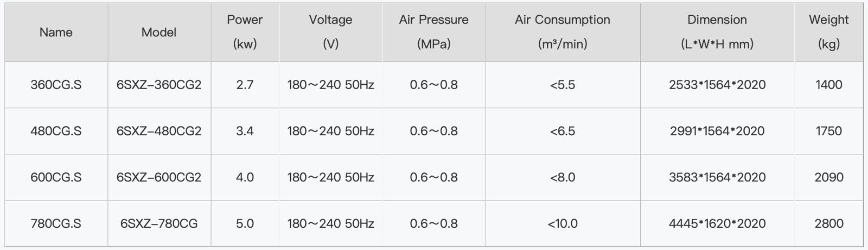Click the 2533*1564*2020 dimension cell
This screenshot has height=250, width=868.
pos(717,85)
